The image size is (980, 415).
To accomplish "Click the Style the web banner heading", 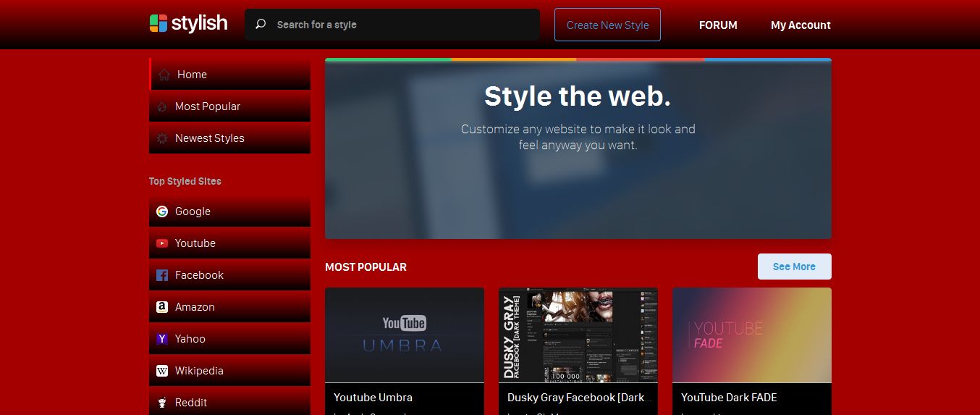I will click(x=578, y=96).
